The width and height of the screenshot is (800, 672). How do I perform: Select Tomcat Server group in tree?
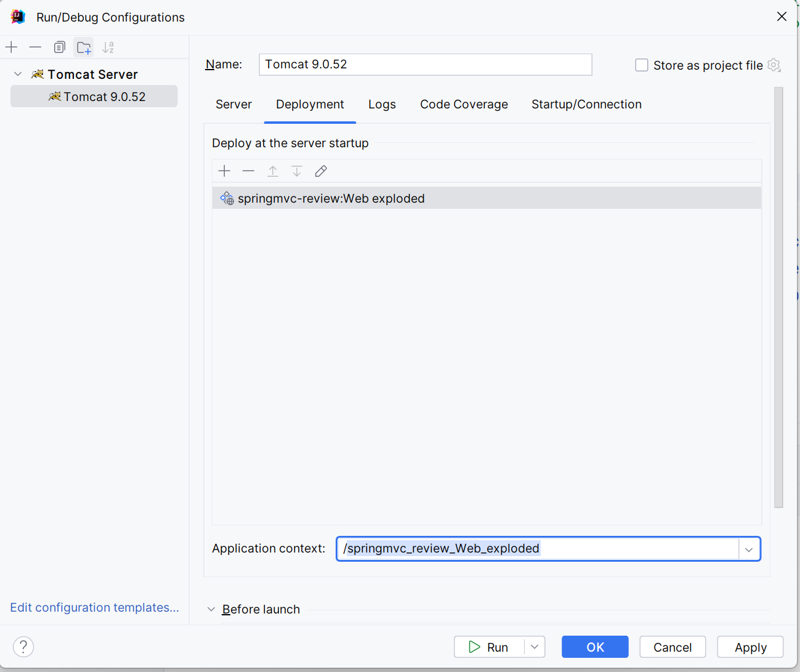(x=93, y=74)
